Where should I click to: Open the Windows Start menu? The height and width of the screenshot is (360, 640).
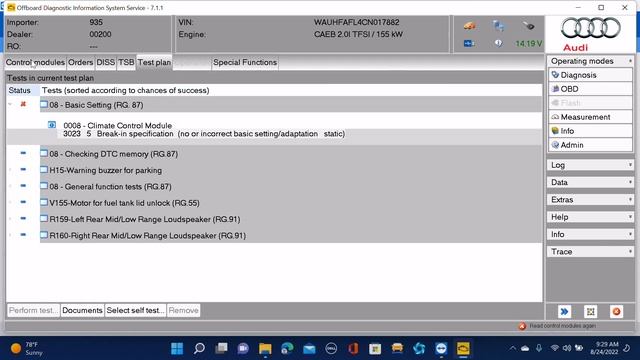pyautogui.click(x=177, y=348)
